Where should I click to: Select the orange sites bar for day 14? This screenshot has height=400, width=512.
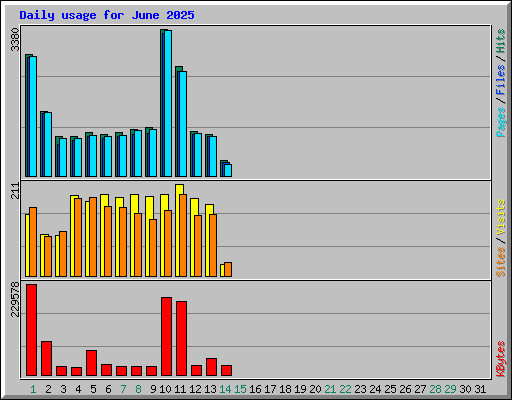tap(228, 269)
